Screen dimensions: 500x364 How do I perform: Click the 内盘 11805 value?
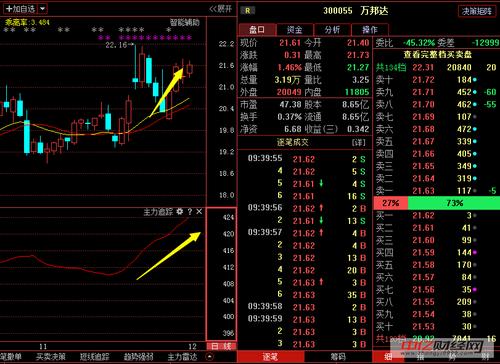click(357, 92)
